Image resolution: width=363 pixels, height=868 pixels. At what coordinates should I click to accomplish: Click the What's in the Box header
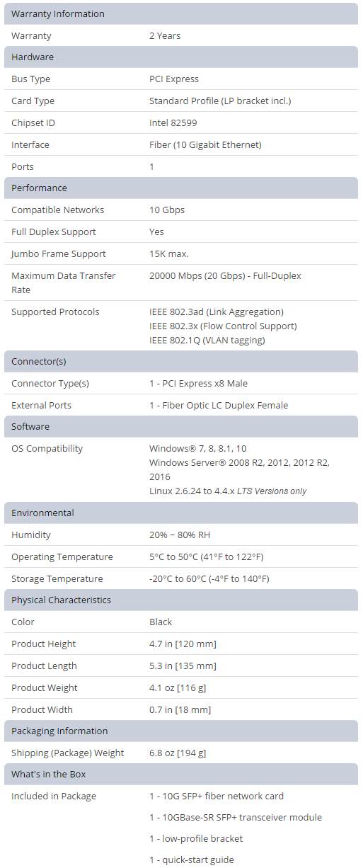coord(181,774)
